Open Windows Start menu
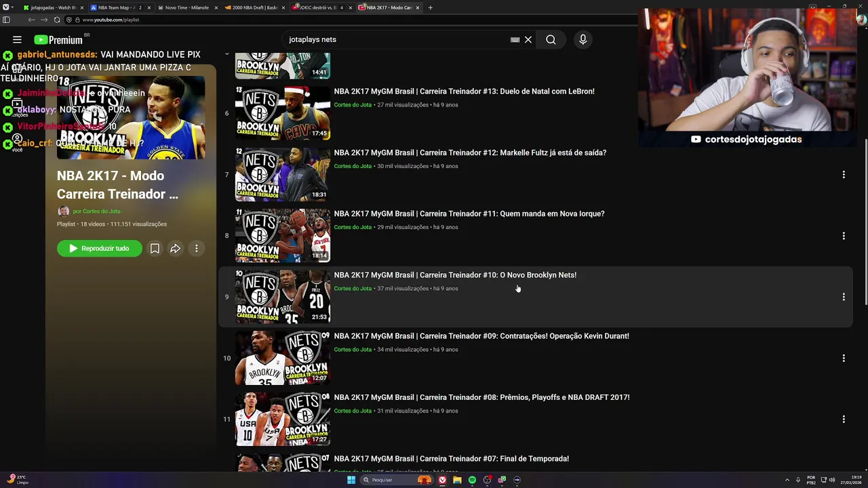The height and width of the screenshot is (488, 868). 351,480
